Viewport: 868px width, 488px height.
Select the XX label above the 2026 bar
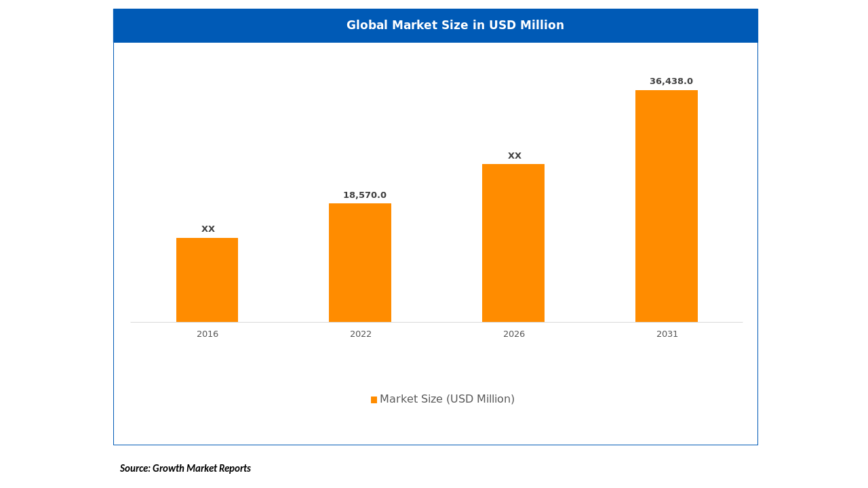(x=515, y=156)
